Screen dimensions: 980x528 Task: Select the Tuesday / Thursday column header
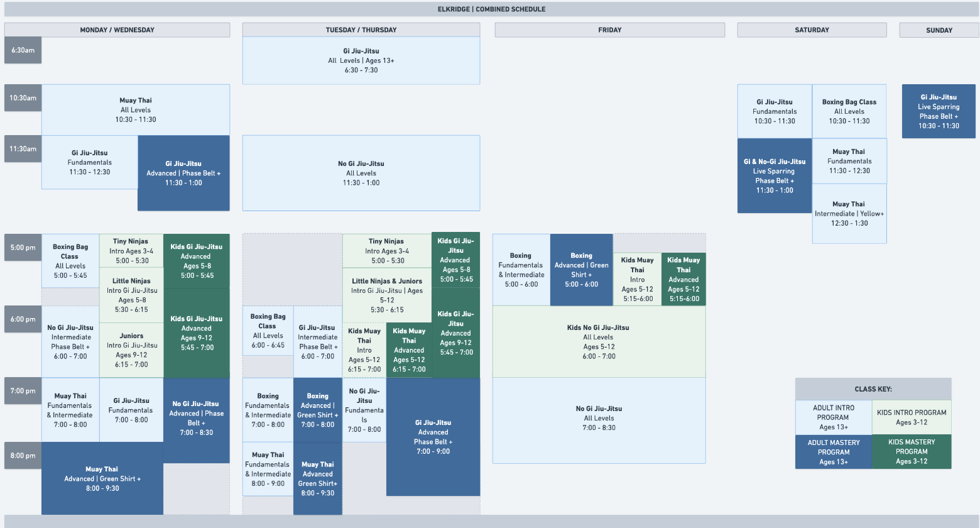tap(361, 30)
